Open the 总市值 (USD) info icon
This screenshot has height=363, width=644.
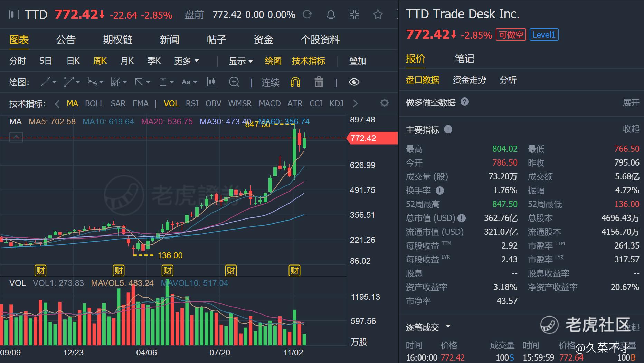[x=462, y=218]
